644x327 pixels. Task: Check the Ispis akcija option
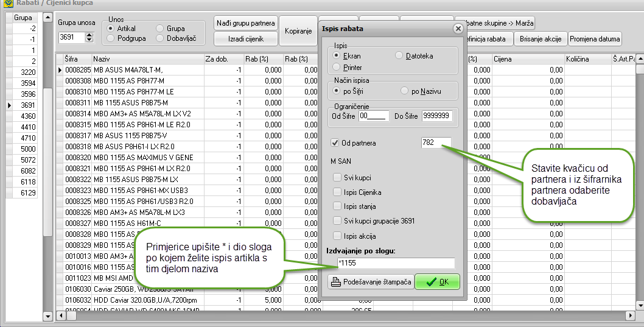[337, 236]
